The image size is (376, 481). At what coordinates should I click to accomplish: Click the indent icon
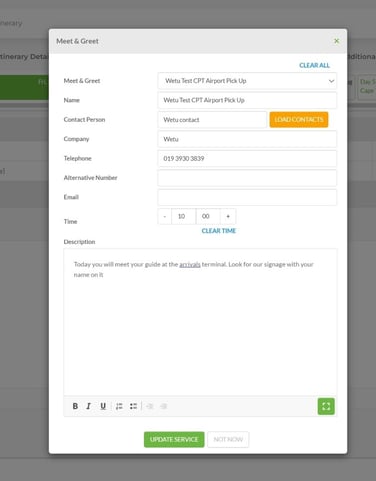[x=163, y=406]
